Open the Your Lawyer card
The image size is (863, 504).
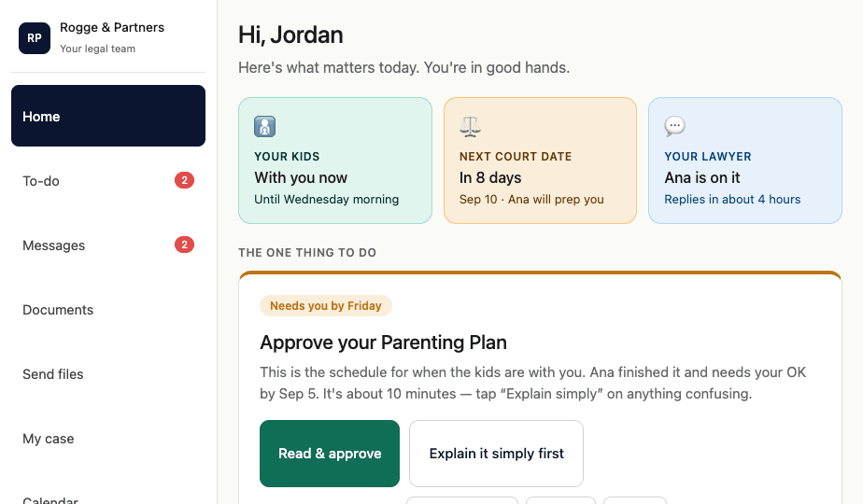(x=745, y=161)
